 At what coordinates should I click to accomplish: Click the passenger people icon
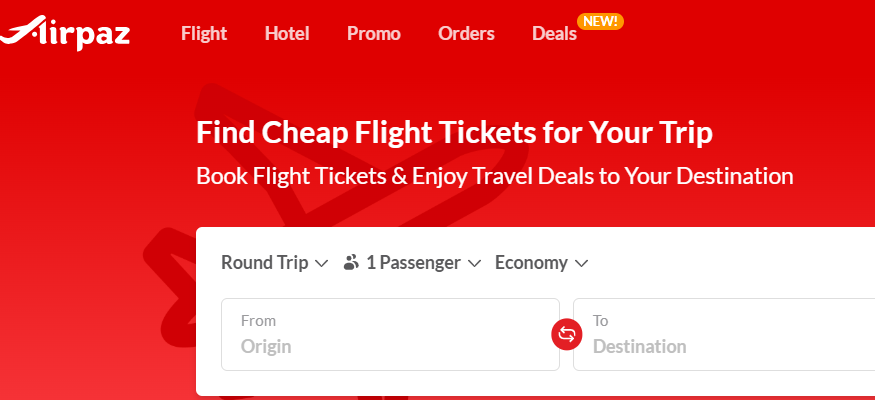pyautogui.click(x=350, y=263)
